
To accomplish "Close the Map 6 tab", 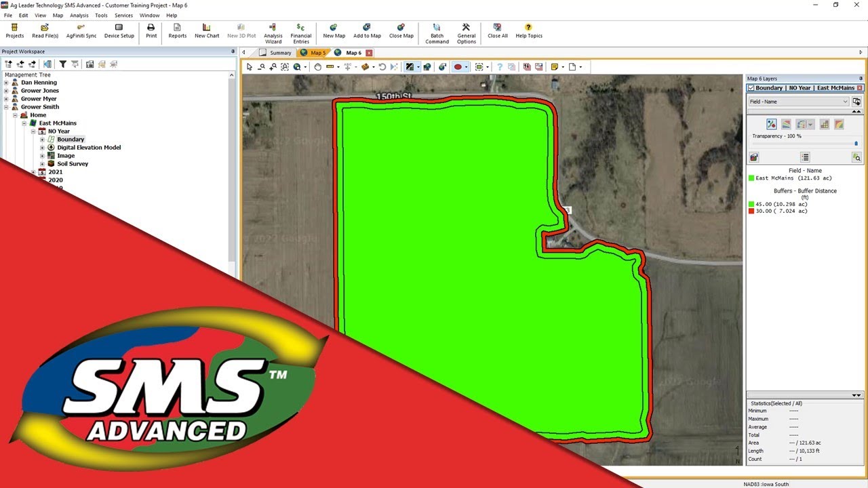I will tap(369, 53).
